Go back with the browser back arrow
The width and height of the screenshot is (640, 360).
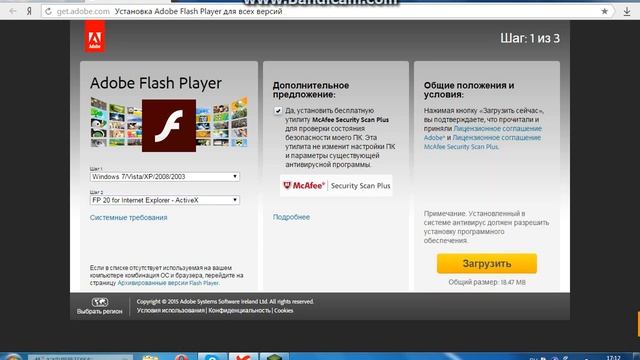pyautogui.click(x=13, y=11)
